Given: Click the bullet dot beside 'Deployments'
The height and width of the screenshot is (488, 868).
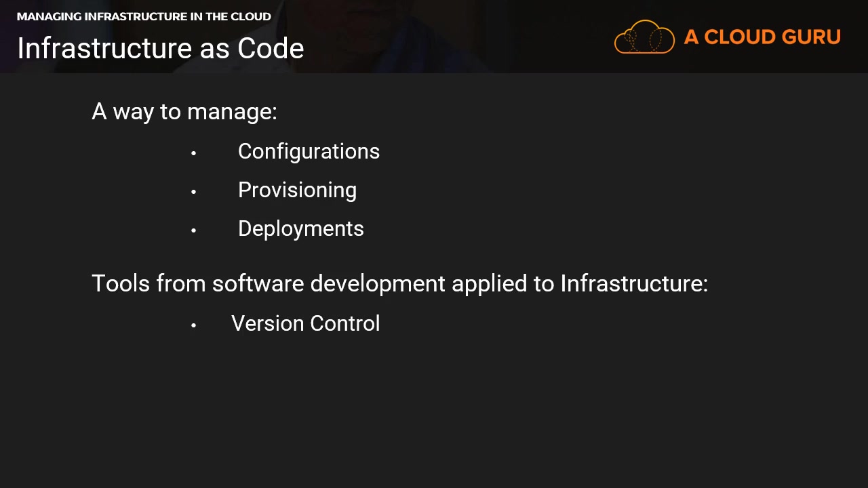Looking at the screenshot, I should pos(194,230).
